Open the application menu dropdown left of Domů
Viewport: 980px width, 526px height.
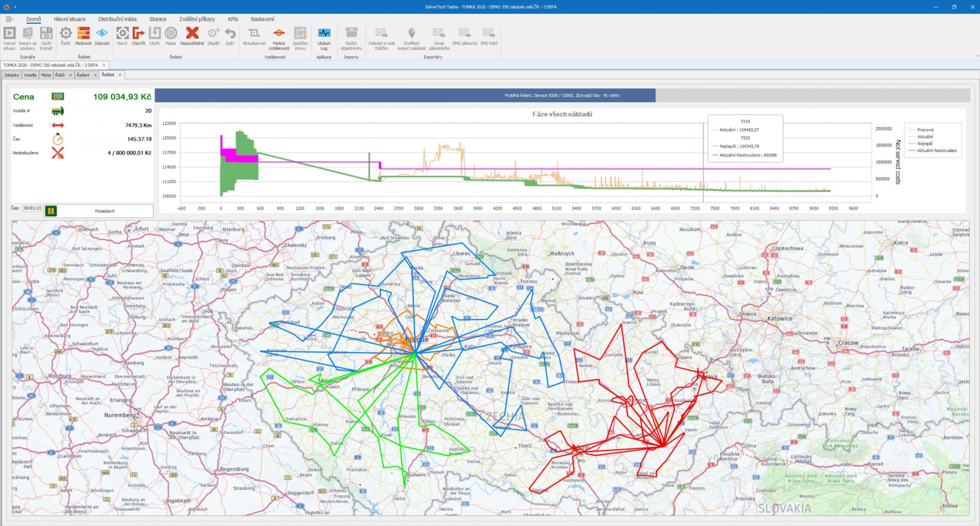click(x=10, y=19)
